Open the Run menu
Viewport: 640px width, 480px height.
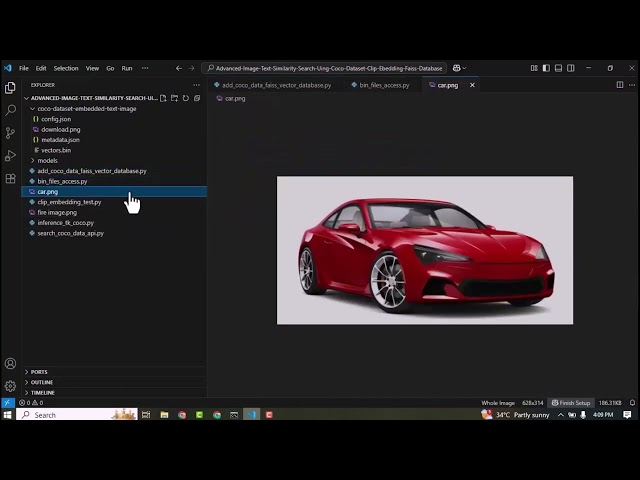[127, 68]
